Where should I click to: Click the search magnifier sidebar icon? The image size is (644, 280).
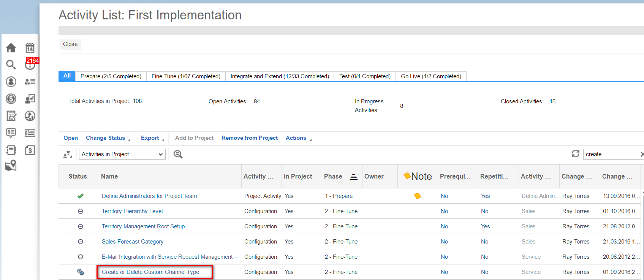click(x=11, y=65)
